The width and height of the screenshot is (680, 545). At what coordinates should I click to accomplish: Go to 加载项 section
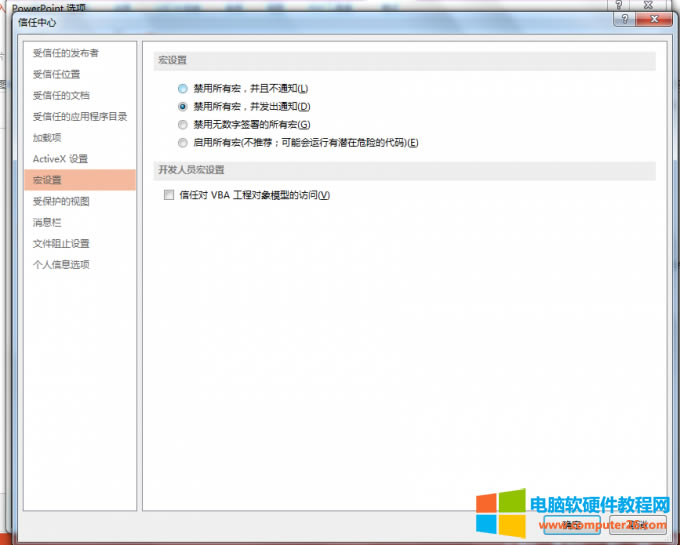80,138
